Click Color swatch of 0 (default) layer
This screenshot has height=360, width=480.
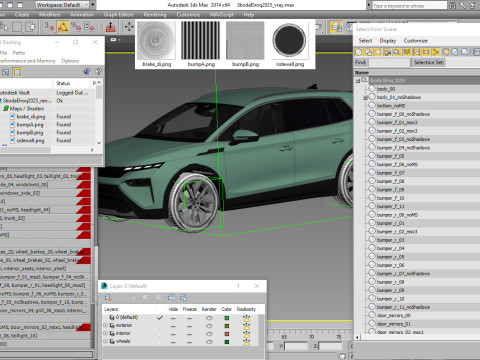(x=227, y=318)
